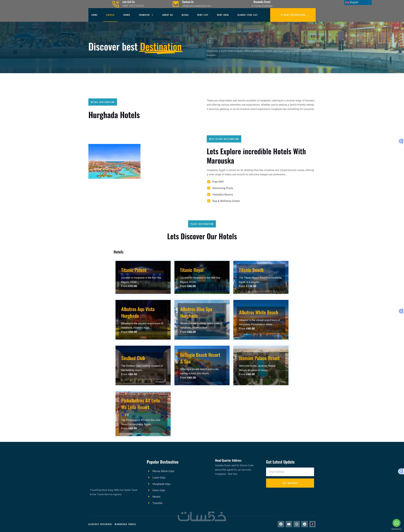
Task: Expand the Transfer menu plus sign
Action: coord(152,15)
